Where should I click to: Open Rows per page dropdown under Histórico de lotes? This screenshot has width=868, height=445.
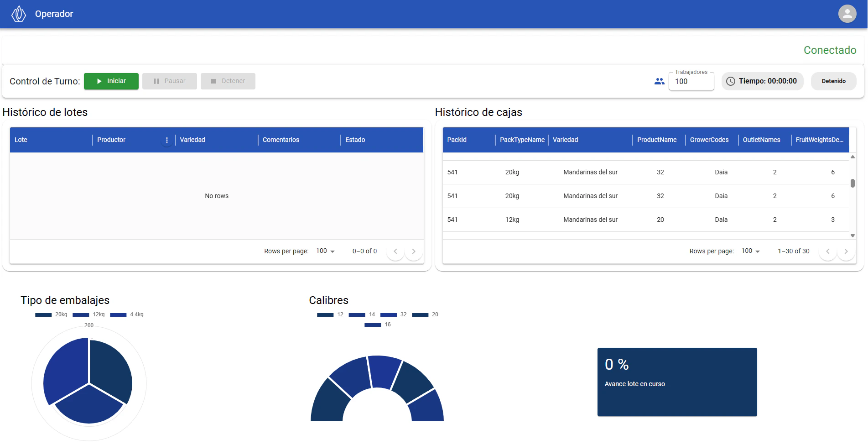pyautogui.click(x=325, y=251)
